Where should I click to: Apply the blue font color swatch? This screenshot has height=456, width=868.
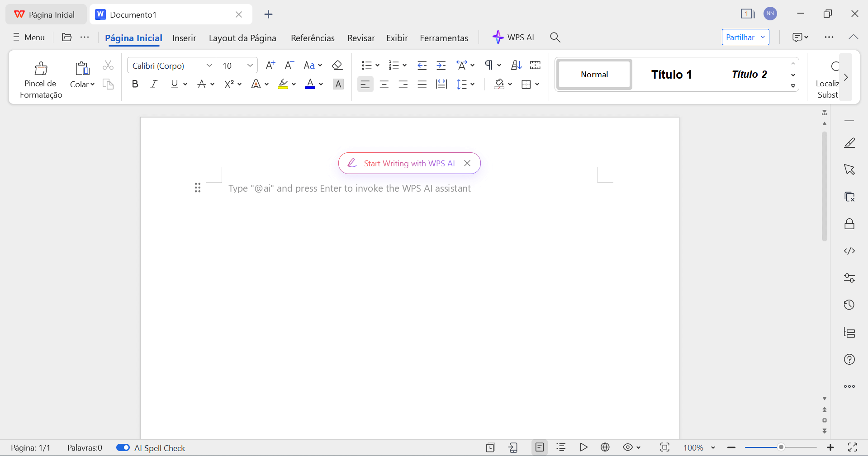(310, 84)
